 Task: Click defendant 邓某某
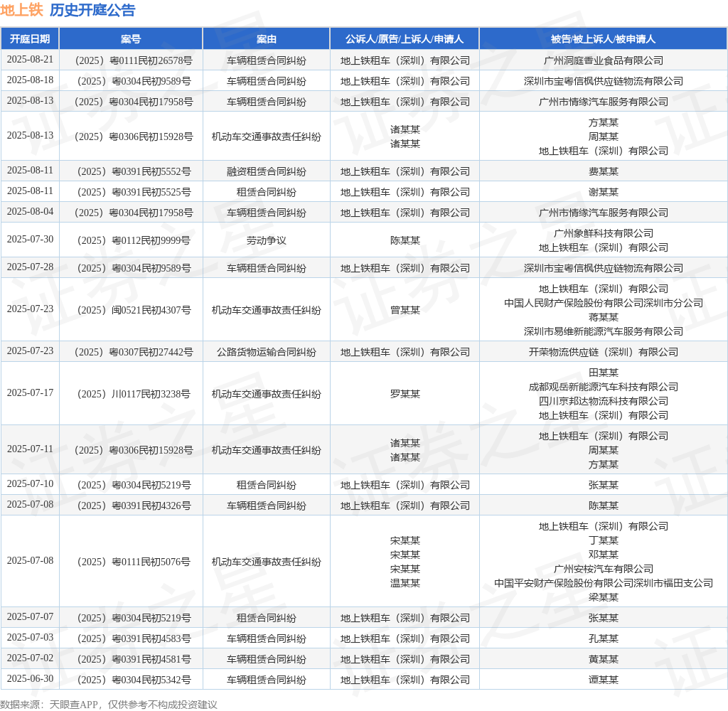603,555
